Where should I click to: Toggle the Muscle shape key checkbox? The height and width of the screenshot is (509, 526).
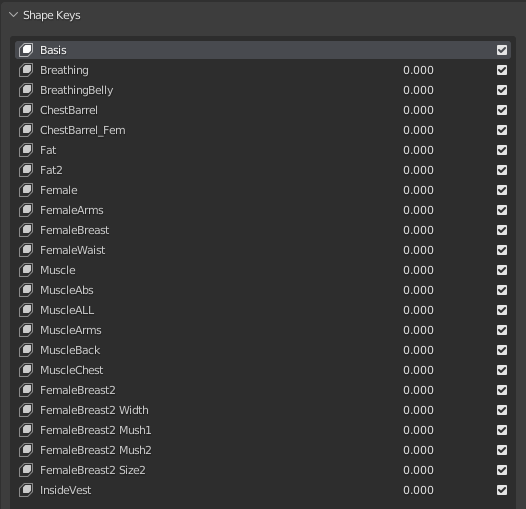pyautogui.click(x=502, y=270)
